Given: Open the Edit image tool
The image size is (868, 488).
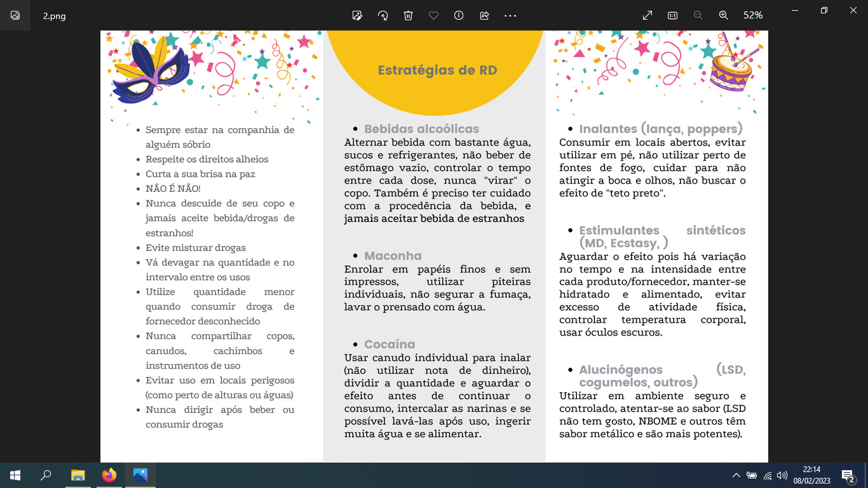Looking at the screenshot, I should (357, 15).
